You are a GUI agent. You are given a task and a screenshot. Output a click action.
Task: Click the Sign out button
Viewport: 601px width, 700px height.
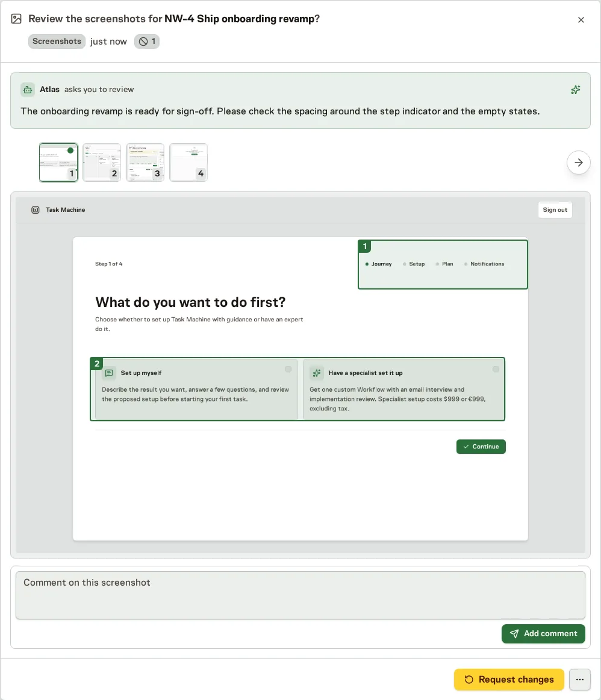pos(555,210)
